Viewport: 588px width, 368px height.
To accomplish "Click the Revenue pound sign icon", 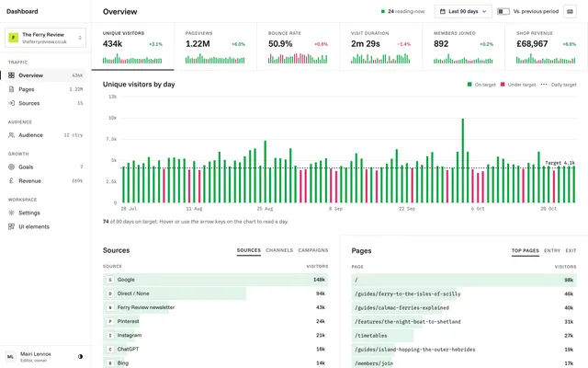I will [x=11, y=181].
